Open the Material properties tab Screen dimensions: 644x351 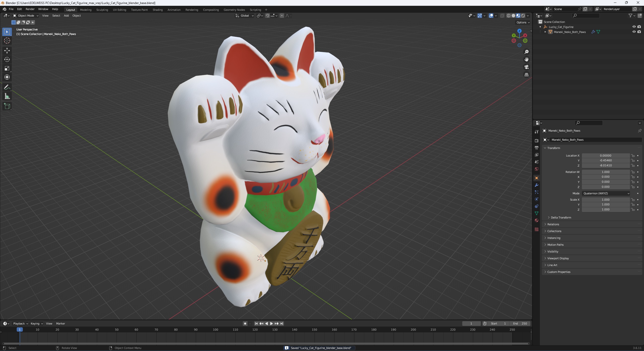click(x=537, y=220)
